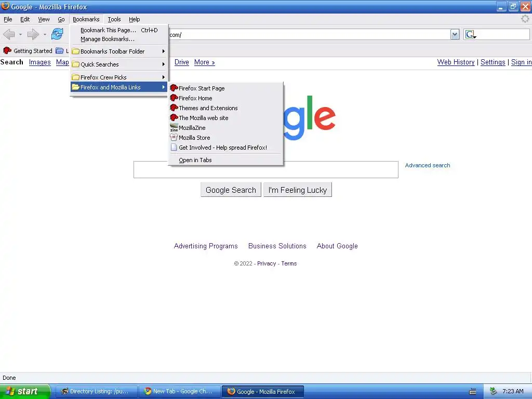Open the address bar URL dropdown
The width and height of the screenshot is (532, 399).
pyautogui.click(x=455, y=34)
